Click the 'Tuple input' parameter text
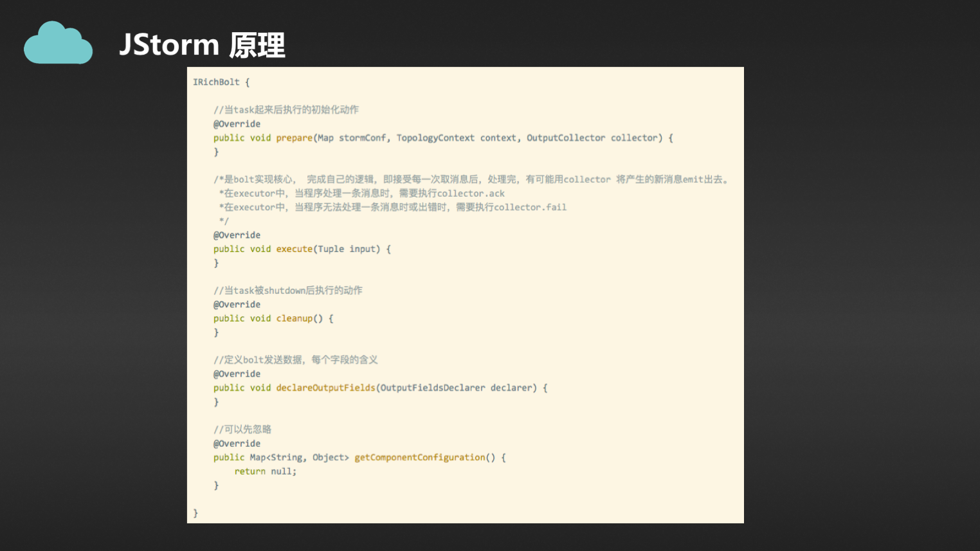Image resolution: width=980 pixels, height=551 pixels. coord(346,249)
